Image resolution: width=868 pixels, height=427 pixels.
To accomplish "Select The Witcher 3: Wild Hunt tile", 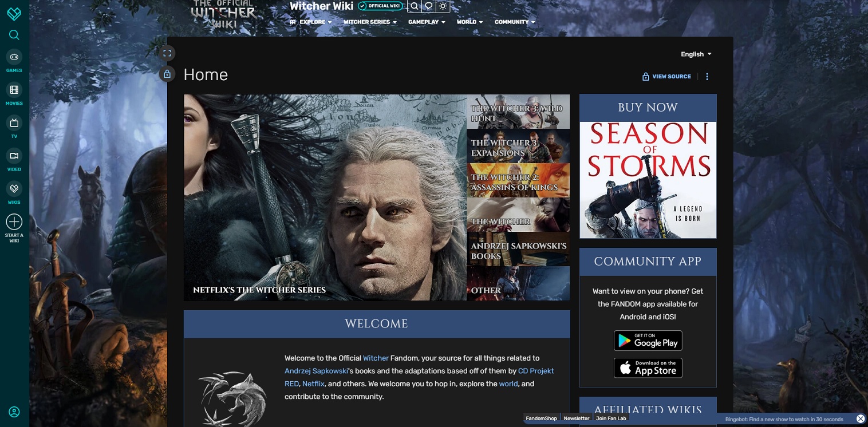I will click(518, 111).
